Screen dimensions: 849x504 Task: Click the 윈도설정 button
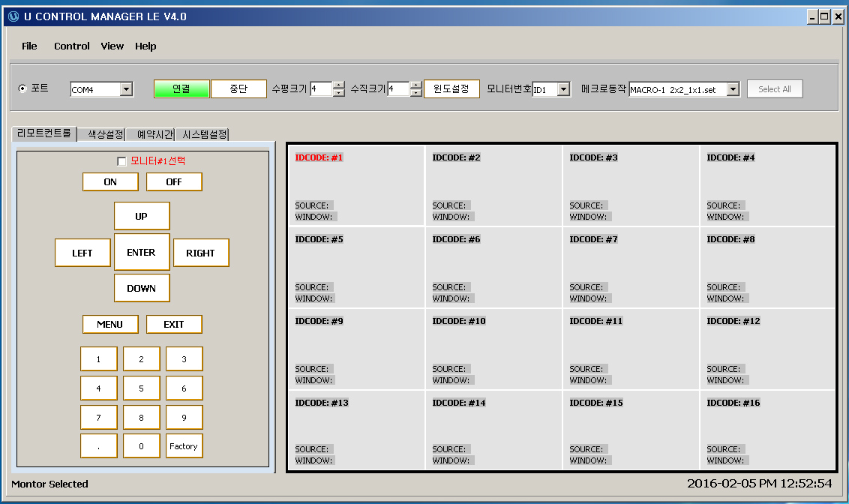click(x=451, y=88)
